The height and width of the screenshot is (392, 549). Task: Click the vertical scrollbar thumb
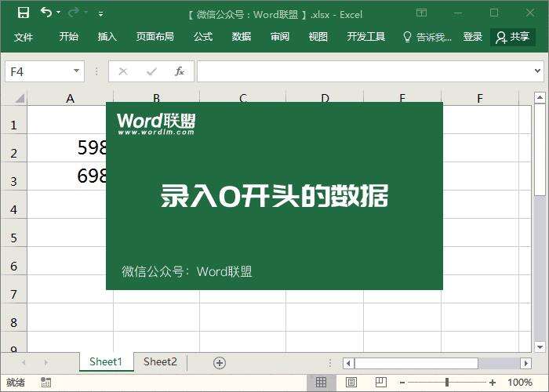point(540,150)
